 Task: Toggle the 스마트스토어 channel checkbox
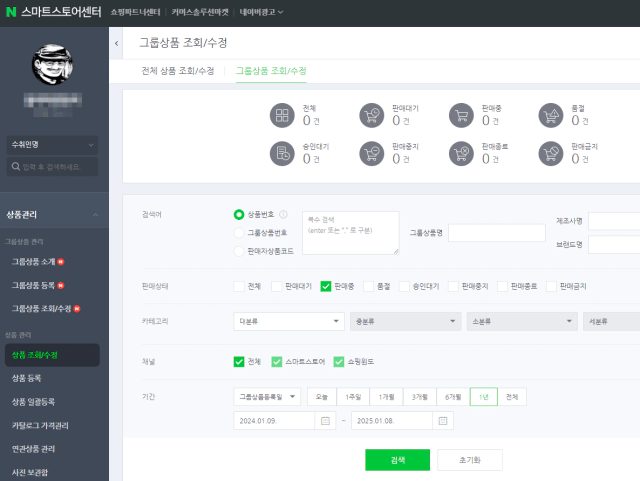[277, 362]
